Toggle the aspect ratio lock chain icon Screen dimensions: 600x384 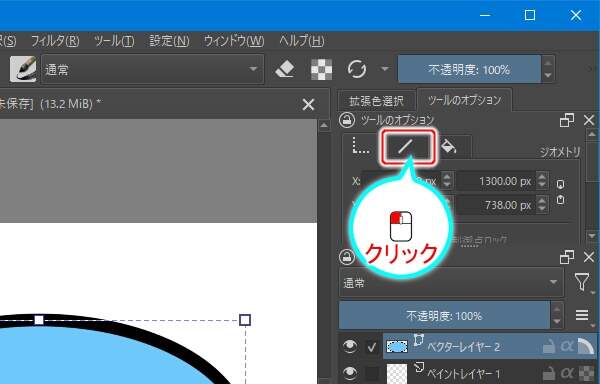click(560, 192)
